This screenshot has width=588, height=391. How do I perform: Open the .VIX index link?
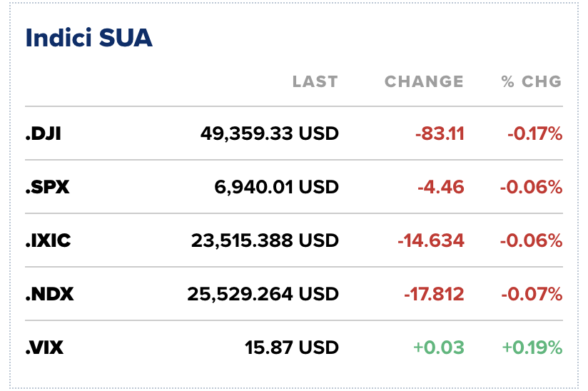point(44,347)
